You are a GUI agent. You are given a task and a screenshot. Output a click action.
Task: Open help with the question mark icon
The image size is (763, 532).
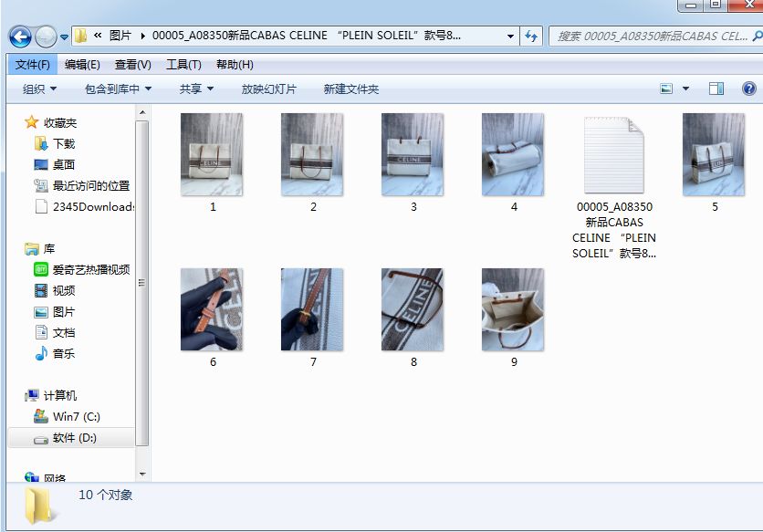tap(749, 89)
